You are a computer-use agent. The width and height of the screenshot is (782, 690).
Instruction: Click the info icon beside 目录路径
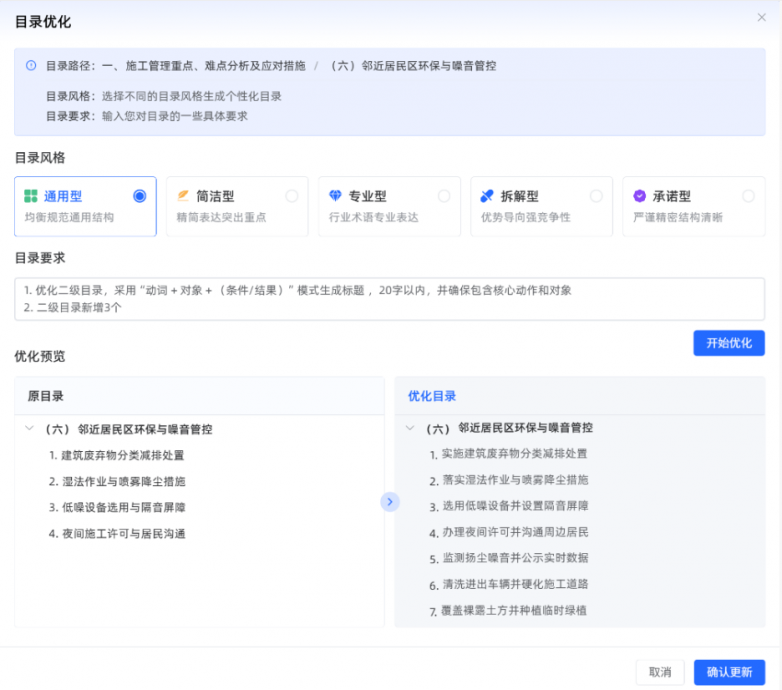31,65
